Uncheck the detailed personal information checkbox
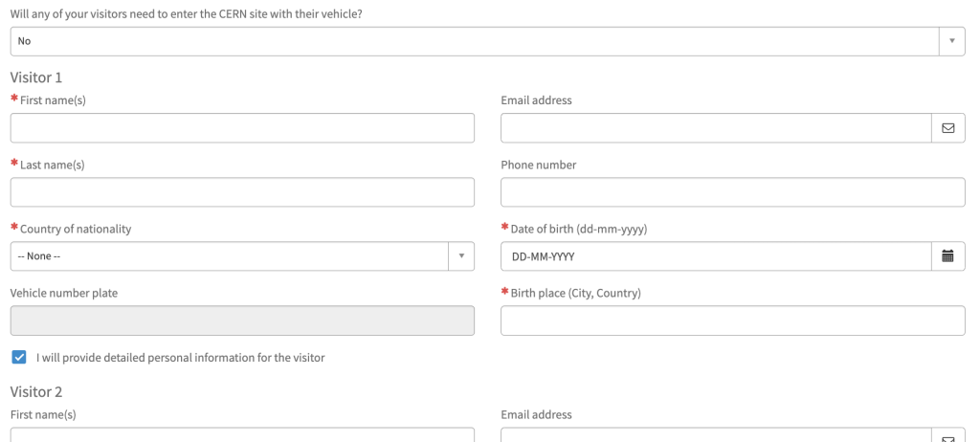This screenshot has width=980, height=442. 19,358
